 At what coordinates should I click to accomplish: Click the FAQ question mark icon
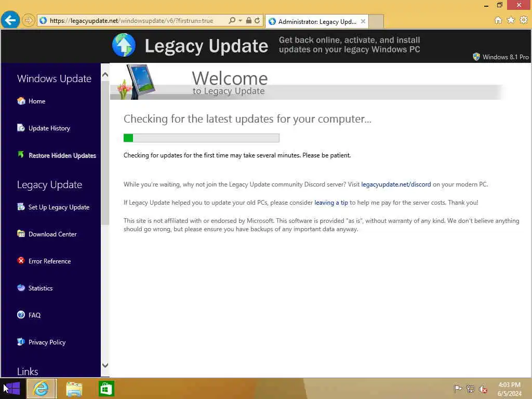coord(21,314)
